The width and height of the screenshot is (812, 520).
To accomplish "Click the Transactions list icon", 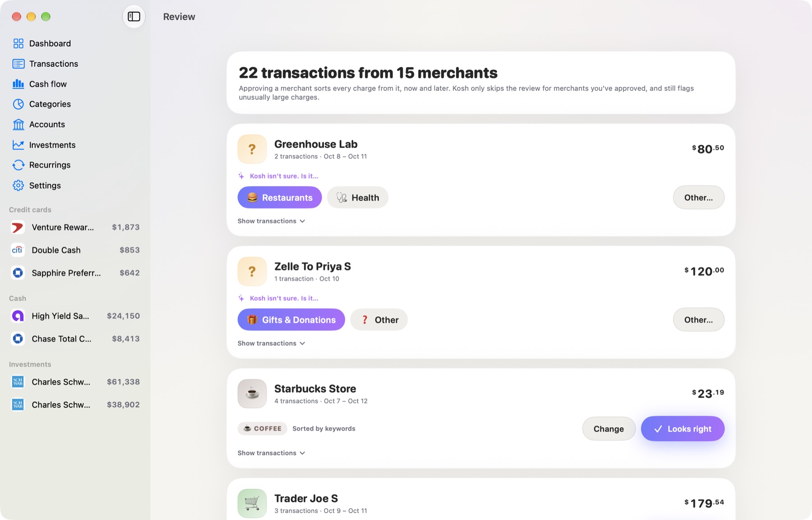I will click(x=18, y=64).
